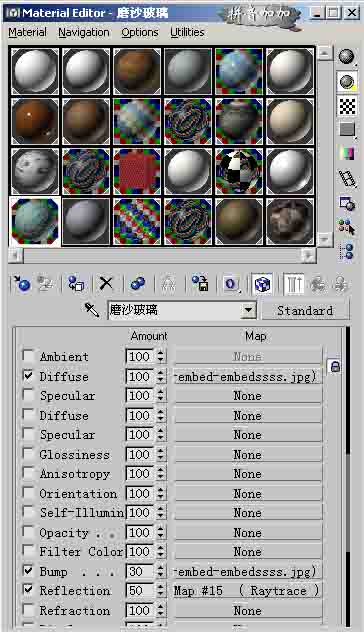Click the Standard material type button

click(305, 311)
